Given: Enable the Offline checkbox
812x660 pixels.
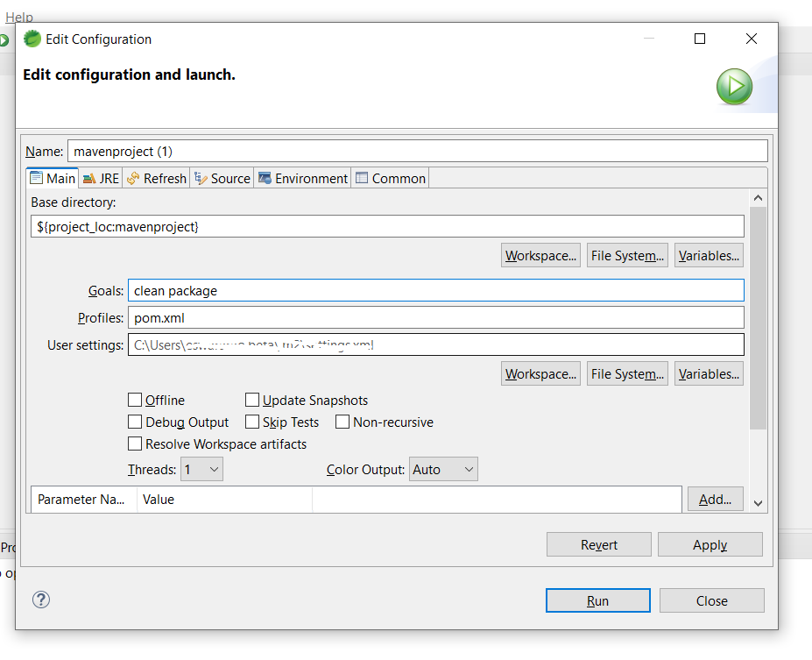Looking at the screenshot, I should pos(135,401).
